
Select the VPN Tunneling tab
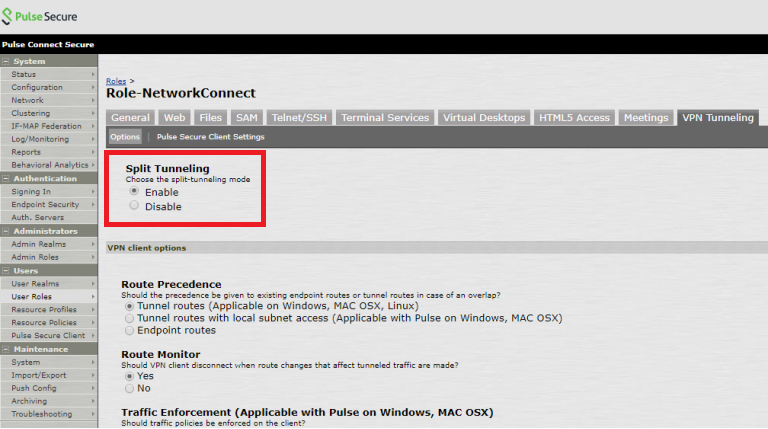click(718, 118)
